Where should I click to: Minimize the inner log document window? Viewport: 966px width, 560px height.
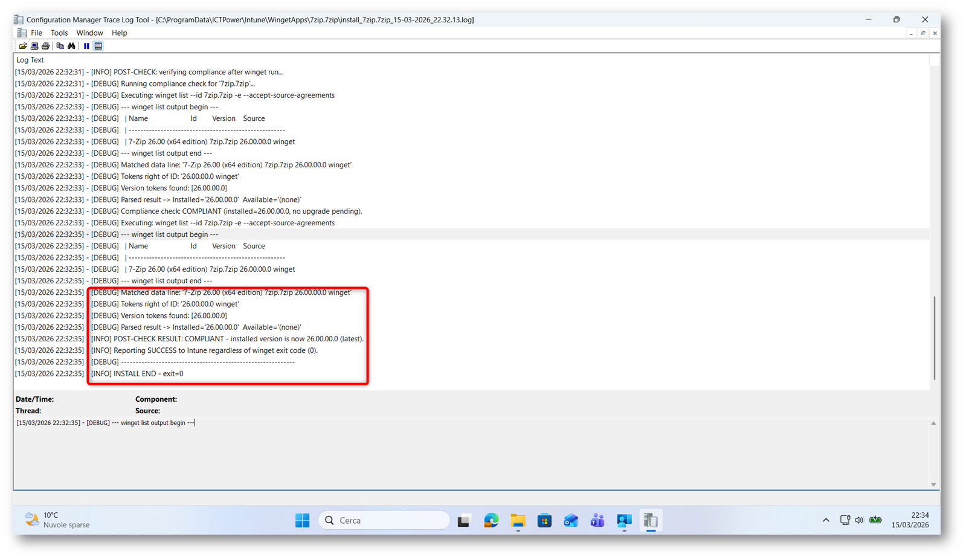point(911,33)
